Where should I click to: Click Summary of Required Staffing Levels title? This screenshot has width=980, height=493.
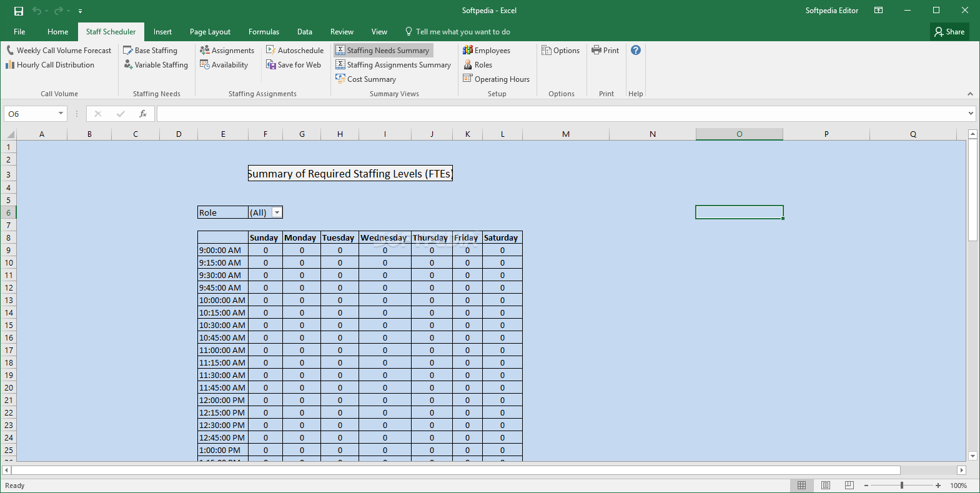click(x=350, y=174)
